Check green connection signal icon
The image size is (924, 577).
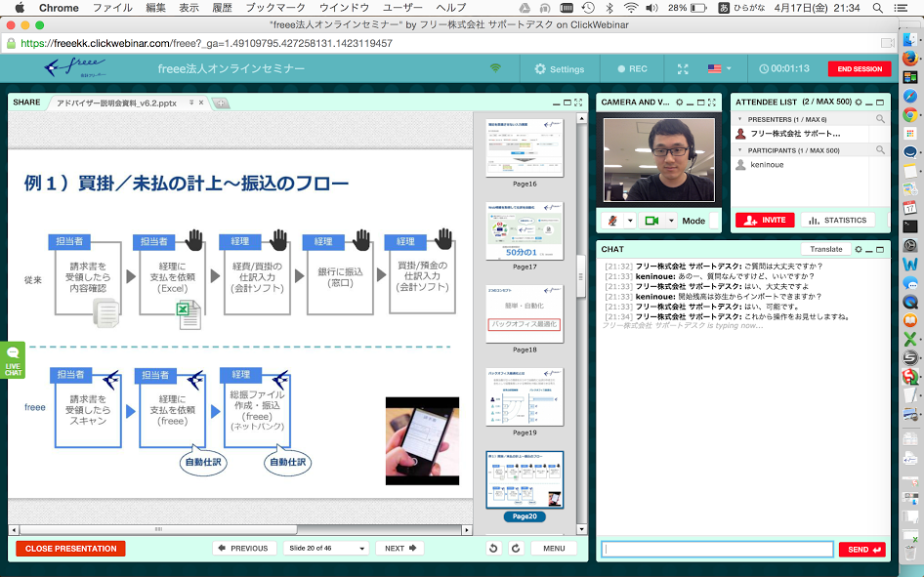pos(495,68)
